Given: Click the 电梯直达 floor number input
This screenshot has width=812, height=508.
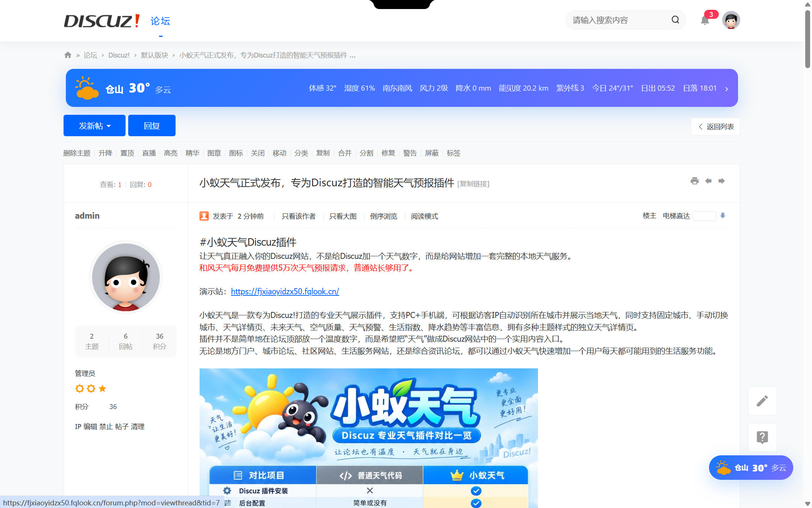Looking at the screenshot, I should 704,216.
